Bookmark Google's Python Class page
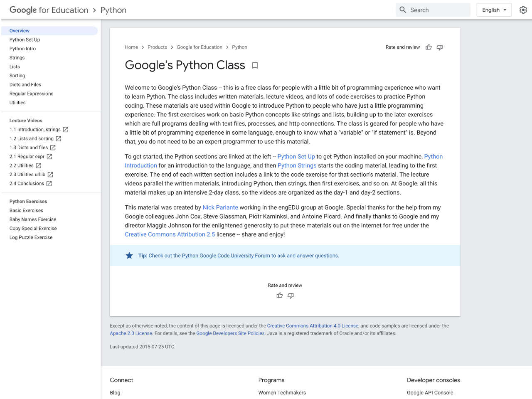The height and width of the screenshot is (399, 532). tap(255, 65)
